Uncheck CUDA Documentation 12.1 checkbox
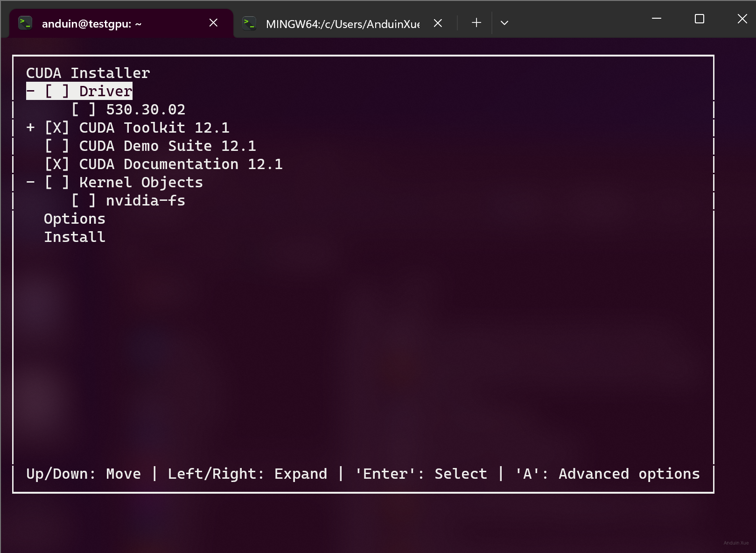The image size is (756, 553). coord(56,164)
